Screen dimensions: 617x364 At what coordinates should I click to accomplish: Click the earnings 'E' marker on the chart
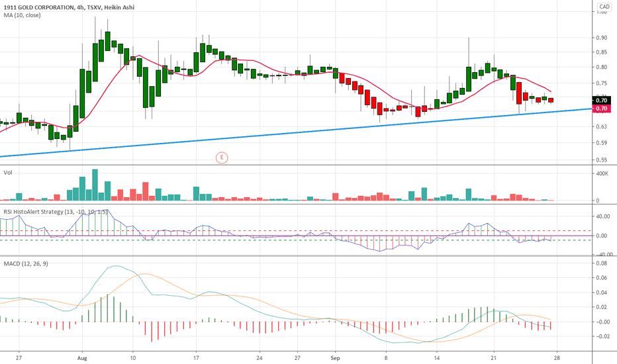[x=222, y=158]
